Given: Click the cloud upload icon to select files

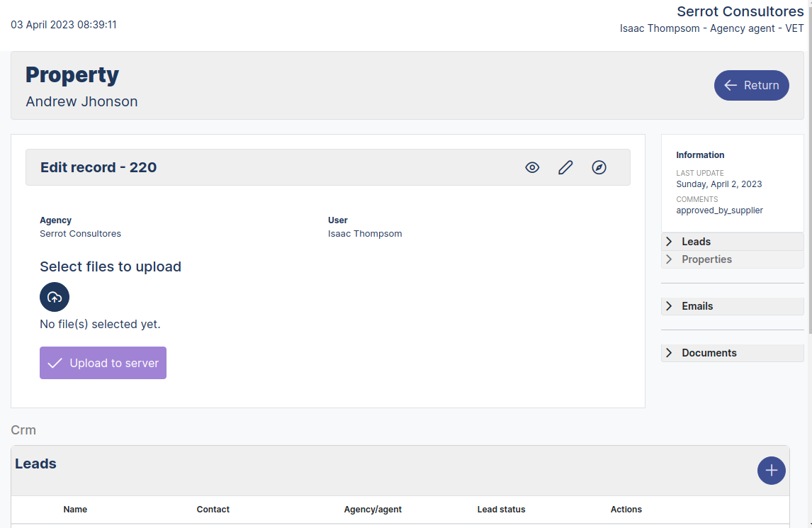Looking at the screenshot, I should coord(55,297).
